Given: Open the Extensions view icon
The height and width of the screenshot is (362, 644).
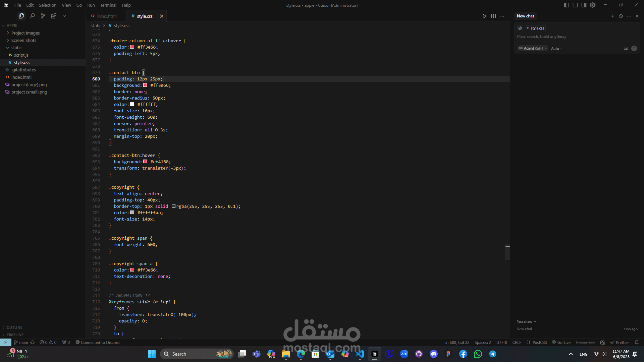Looking at the screenshot, I should pos(54,16).
